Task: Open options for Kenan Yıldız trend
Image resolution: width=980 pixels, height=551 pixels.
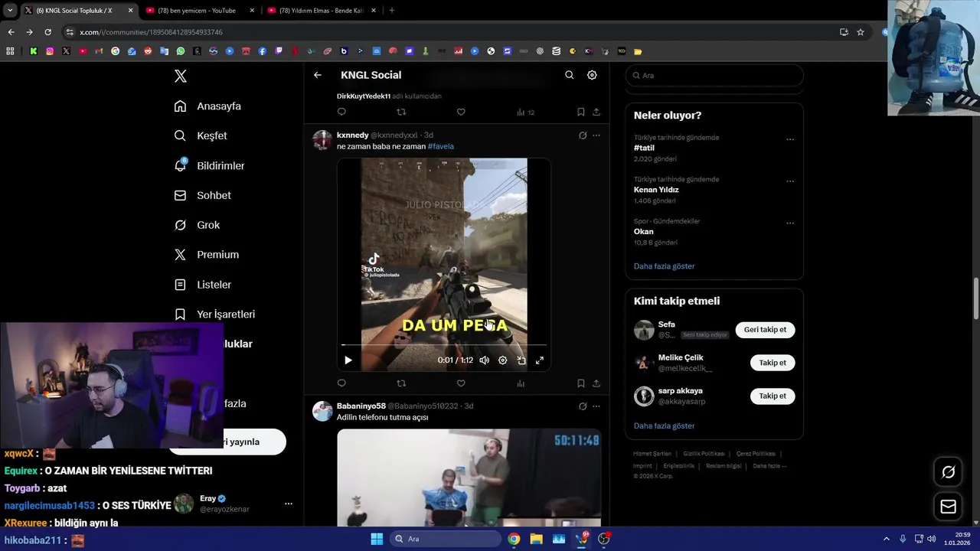Action: pyautogui.click(x=790, y=181)
